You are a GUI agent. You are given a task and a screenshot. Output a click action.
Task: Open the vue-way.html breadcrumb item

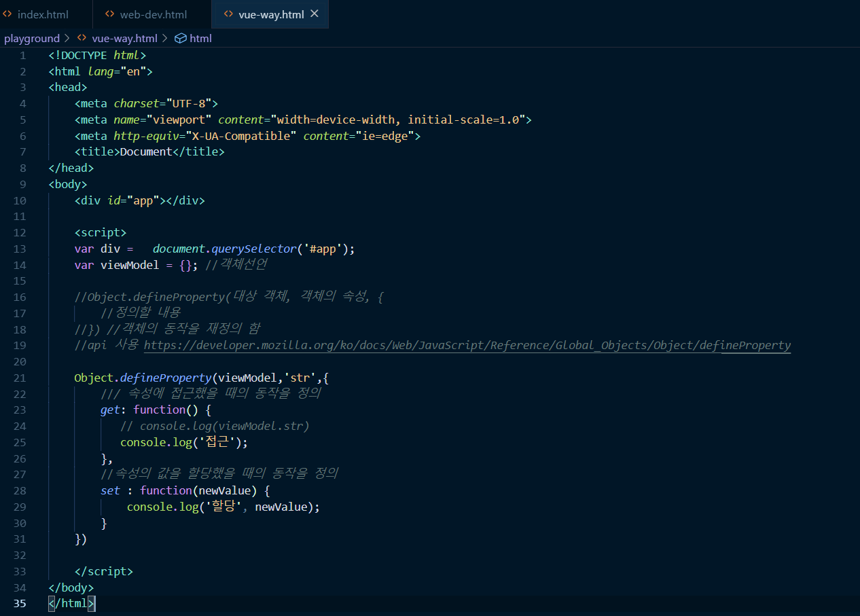coord(124,39)
